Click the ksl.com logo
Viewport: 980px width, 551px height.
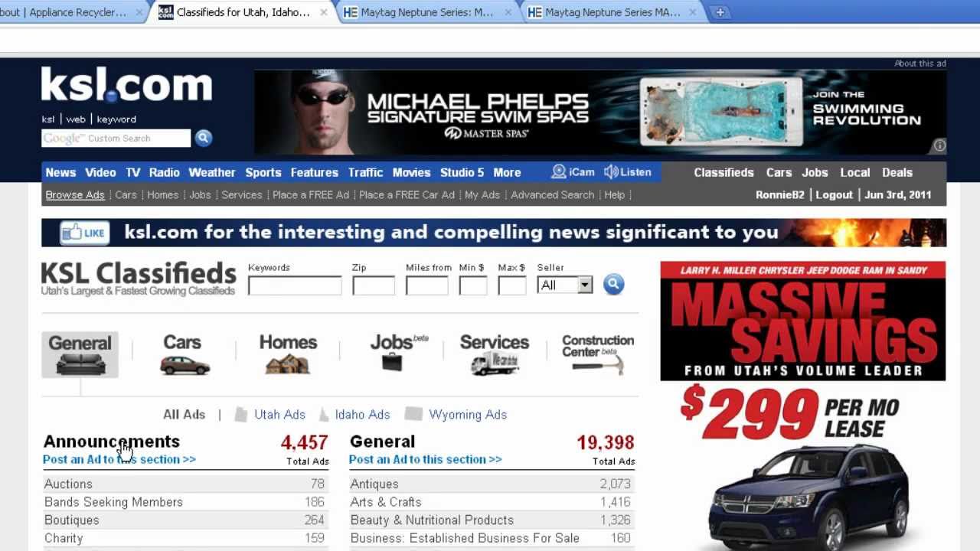coord(126,84)
